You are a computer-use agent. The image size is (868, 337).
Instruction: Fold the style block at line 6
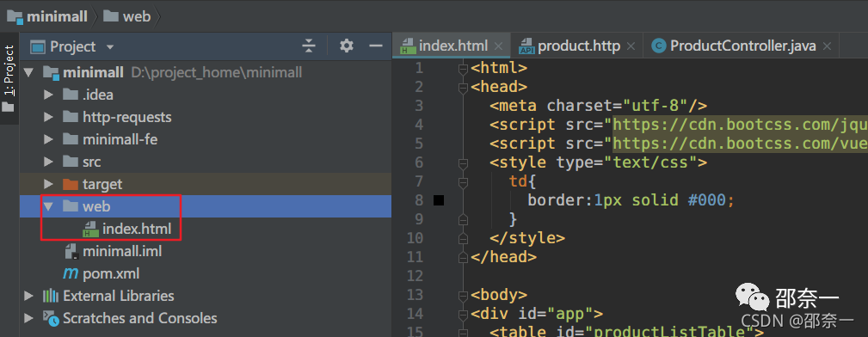click(x=463, y=162)
